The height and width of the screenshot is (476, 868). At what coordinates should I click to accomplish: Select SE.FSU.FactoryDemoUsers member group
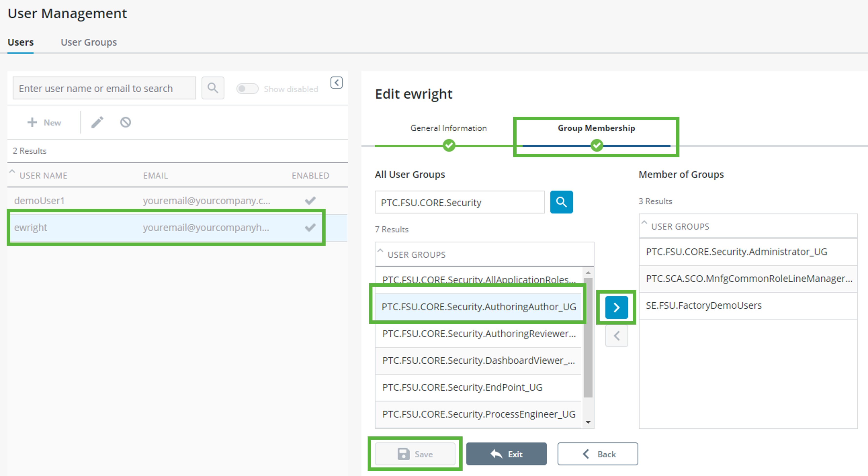(x=748, y=306)
